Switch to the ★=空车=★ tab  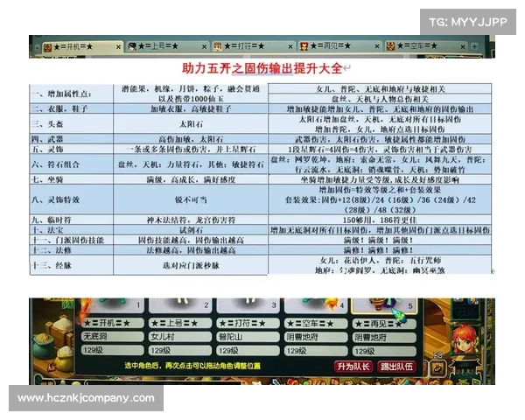(x=426, y=46)
